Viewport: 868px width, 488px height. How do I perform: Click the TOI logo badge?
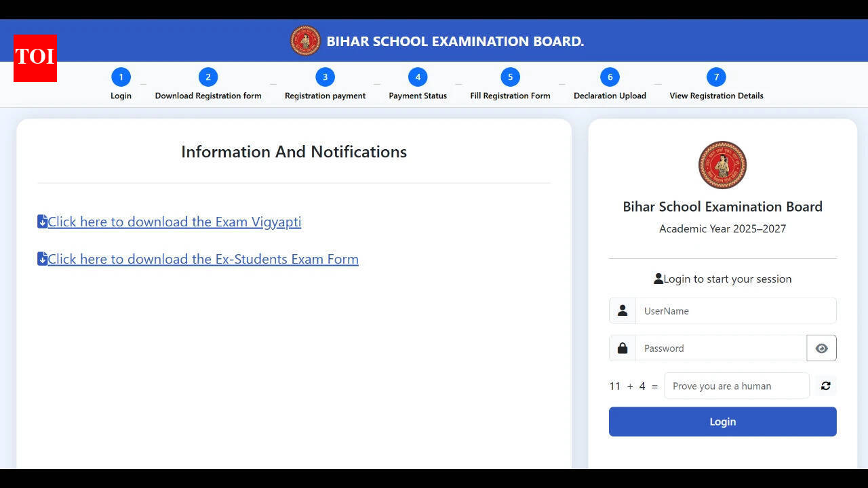35,58
